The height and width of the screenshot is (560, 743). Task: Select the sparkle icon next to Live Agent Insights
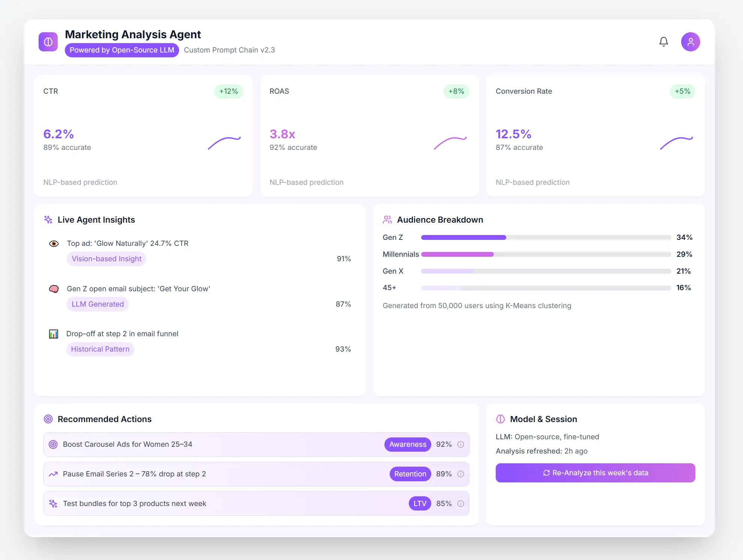click(48, 220)
